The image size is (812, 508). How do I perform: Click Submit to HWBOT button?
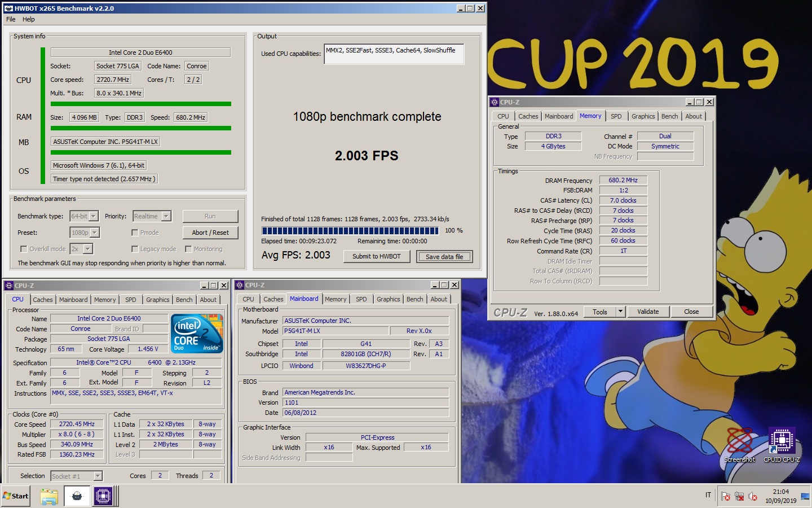[x=377, y=256]
